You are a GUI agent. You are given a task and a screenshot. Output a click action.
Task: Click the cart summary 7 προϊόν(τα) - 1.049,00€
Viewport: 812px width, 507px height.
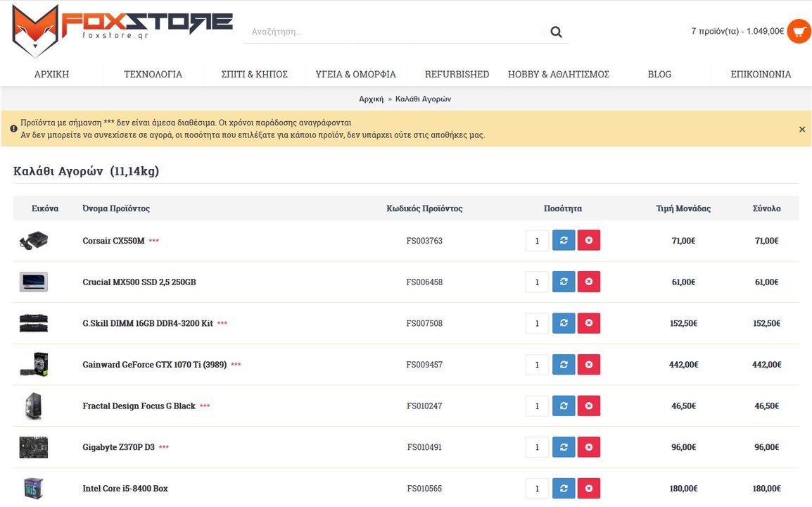(x=737, y=31)
